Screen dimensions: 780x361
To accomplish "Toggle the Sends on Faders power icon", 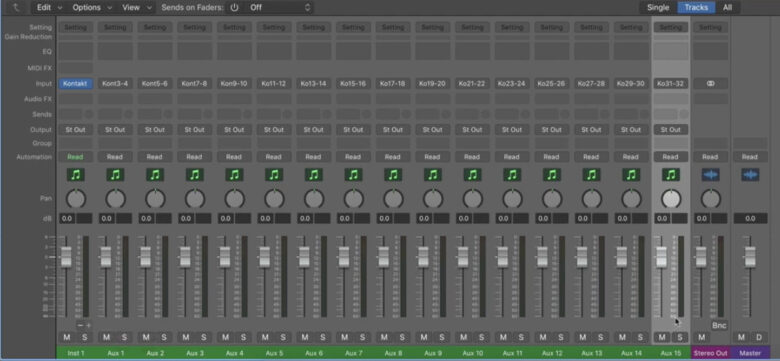I will (x=234, y=7).
